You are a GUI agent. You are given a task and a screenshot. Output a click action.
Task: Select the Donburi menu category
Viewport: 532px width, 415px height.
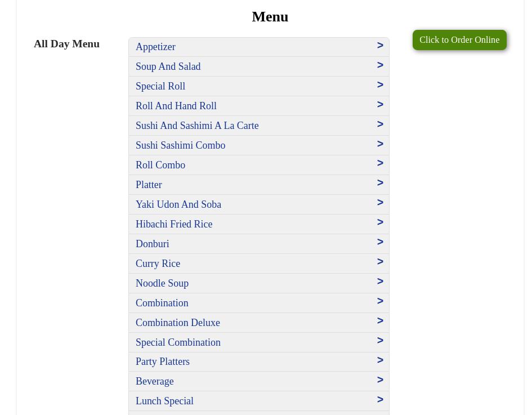[153, 244]
